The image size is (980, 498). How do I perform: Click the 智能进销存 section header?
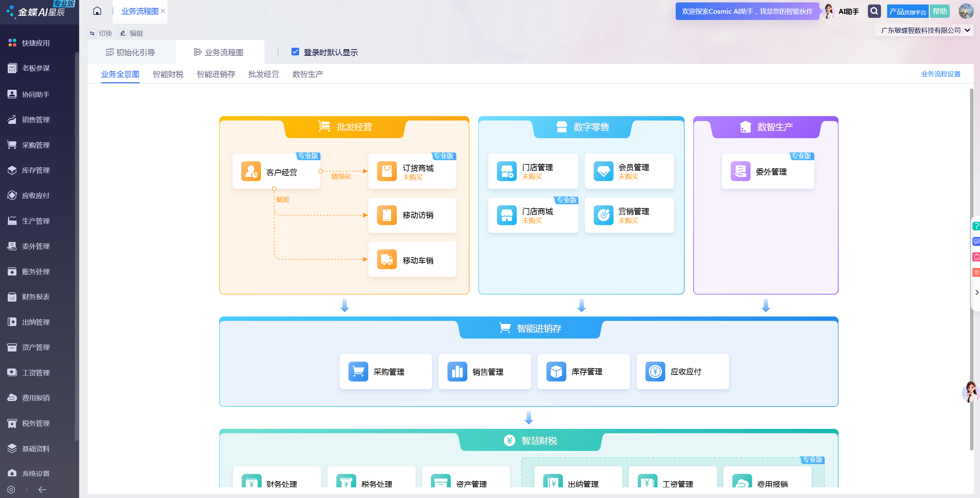(x=530, y=328)
